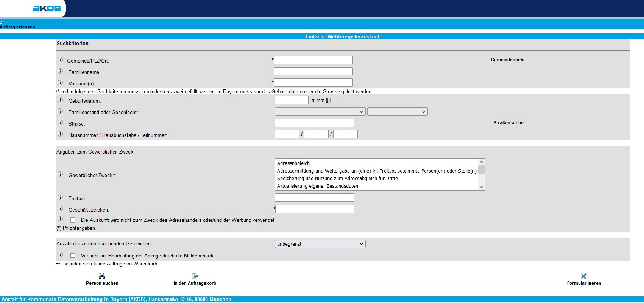Enable Verzicht auf Bearbeitung durch Meldebehörde checkbox
This screenshot has height=303, width=644.
tap(73, 256)
